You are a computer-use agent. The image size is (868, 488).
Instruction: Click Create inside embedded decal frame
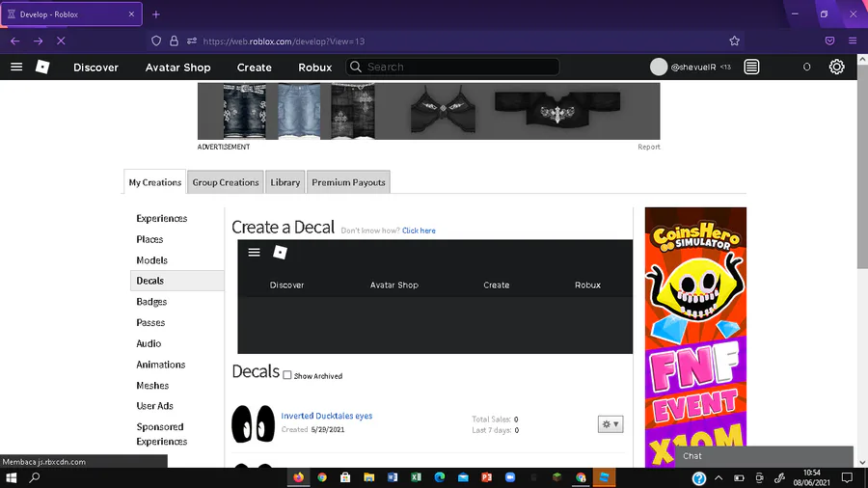coord(496,285)
